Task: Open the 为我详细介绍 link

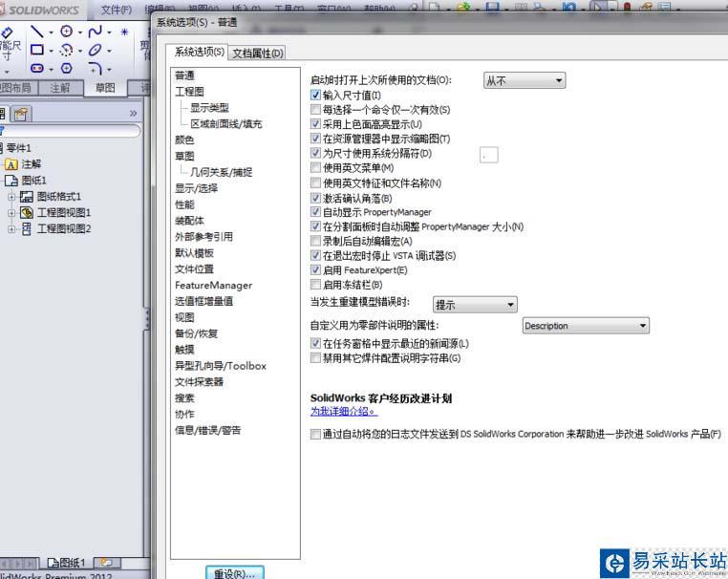Action: pos(344,412)
